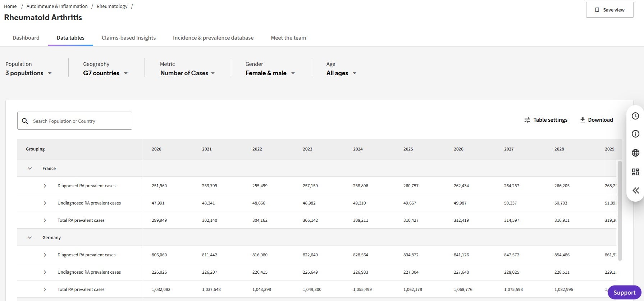Expand Germany Undiagnosed RA prevalent cases row
This screenshot has width=644, height=301.
(x=45, y=272)
